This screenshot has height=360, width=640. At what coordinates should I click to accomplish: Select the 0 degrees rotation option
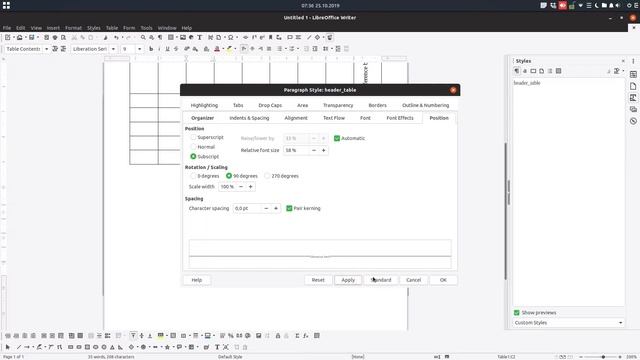pyautogui.click(x=193, y=176)
